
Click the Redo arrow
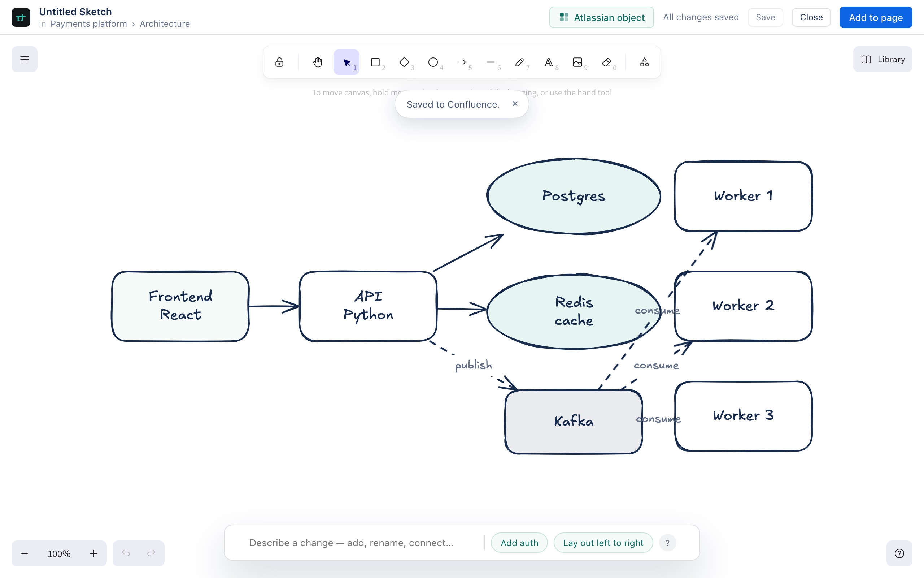point(151,553)
